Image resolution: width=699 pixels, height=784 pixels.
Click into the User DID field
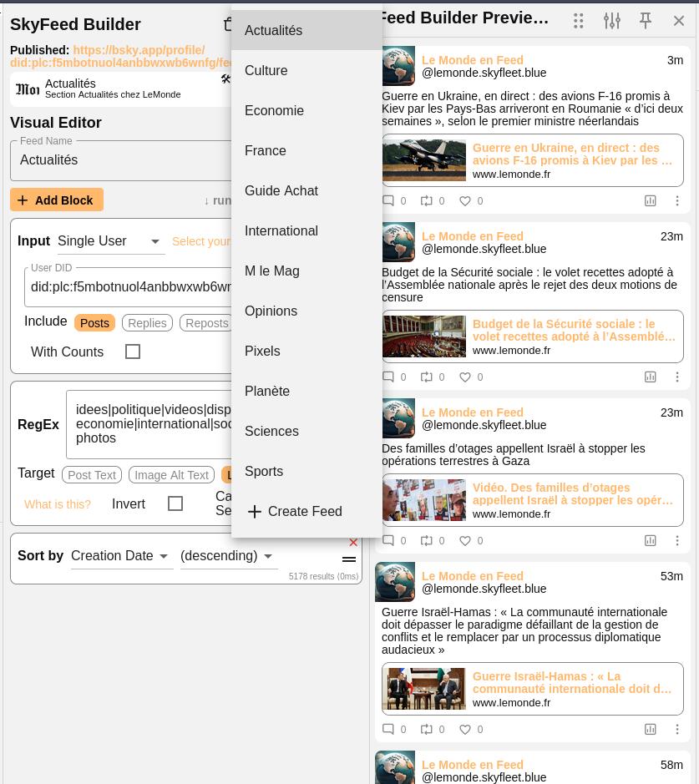point(128,286)
